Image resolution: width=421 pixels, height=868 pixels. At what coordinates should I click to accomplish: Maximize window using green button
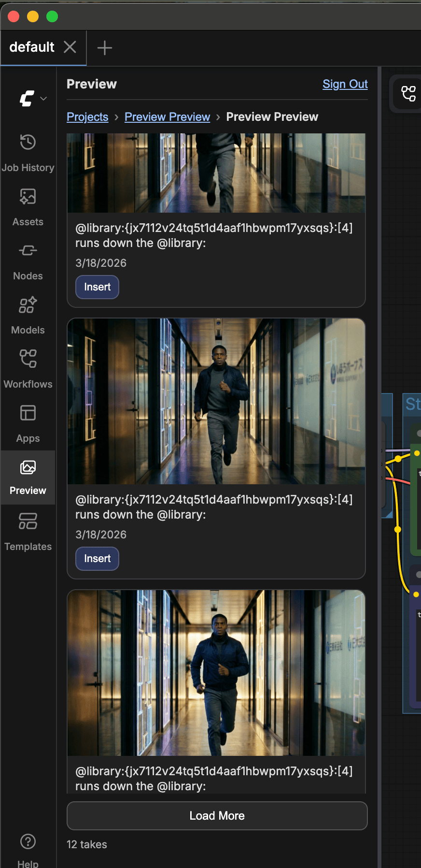point(52,16)
